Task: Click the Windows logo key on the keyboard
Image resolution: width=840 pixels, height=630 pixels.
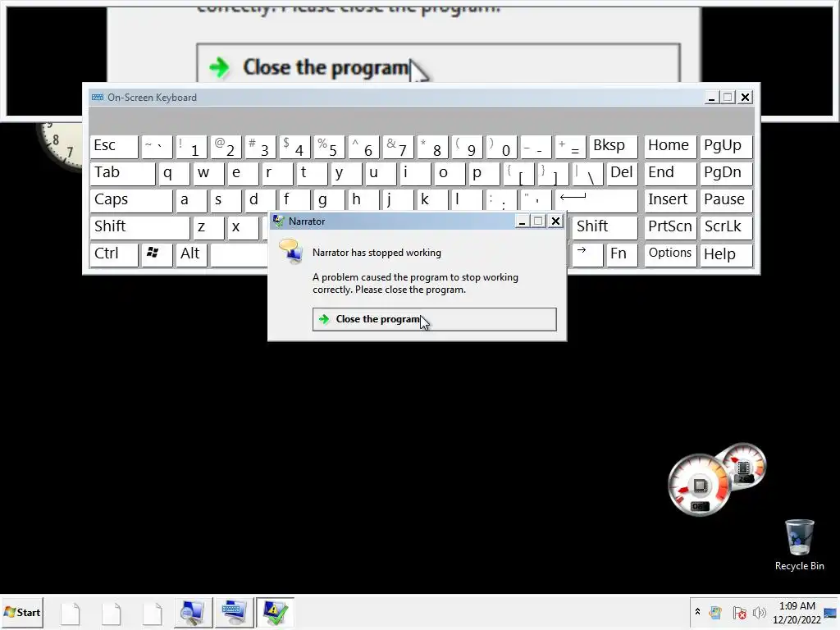Action: (x=157, y=254)
